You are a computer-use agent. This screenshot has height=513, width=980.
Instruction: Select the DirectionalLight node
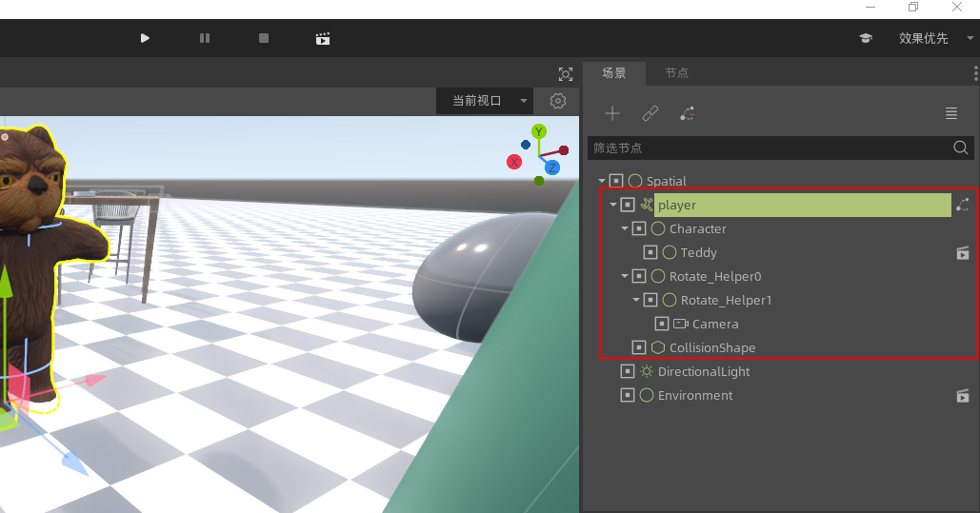(704, 371)
